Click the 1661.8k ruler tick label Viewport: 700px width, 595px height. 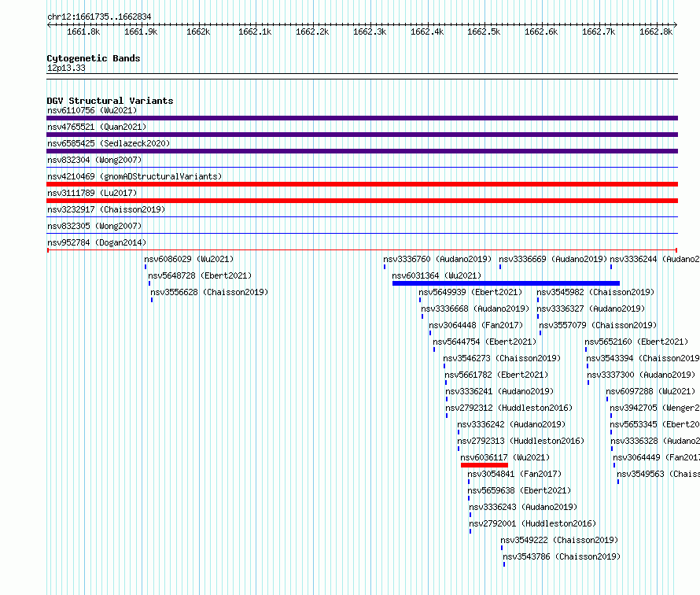(83, 31)
